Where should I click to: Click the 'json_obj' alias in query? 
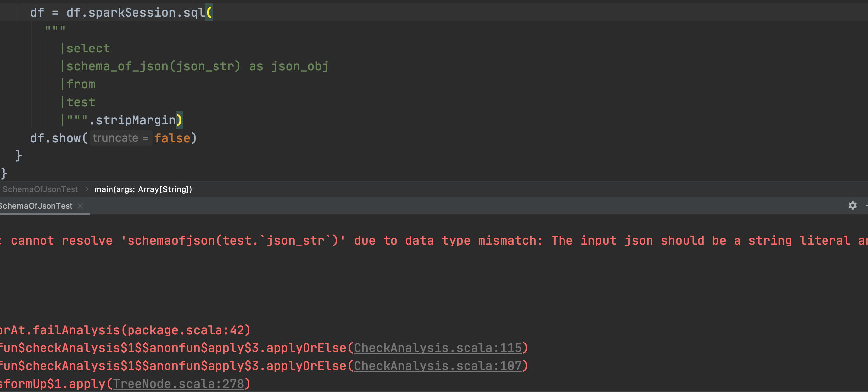coord(300,66)
